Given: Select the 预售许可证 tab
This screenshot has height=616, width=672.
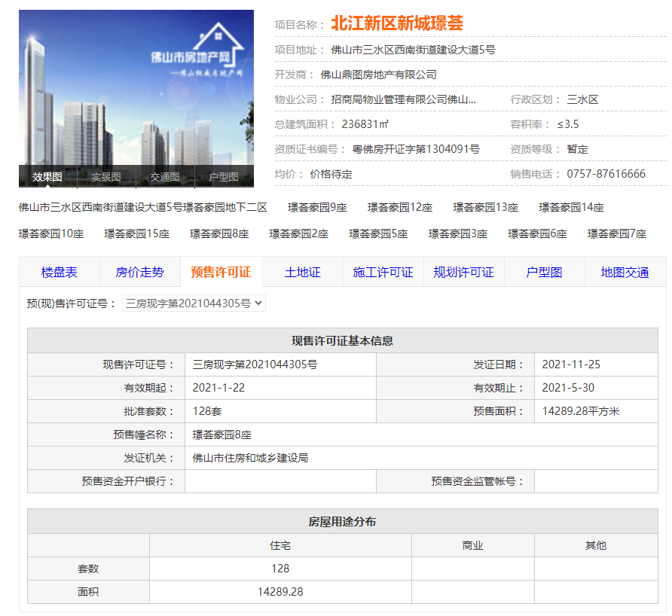Looking at the screenshot, I should pyautogui.click(x=221, y=272).
